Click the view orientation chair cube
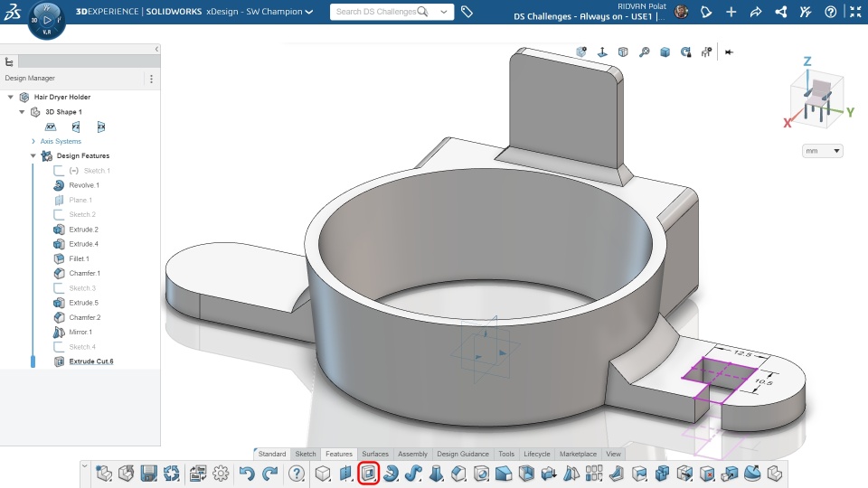868x488 pixels. [x=818, y=99]
